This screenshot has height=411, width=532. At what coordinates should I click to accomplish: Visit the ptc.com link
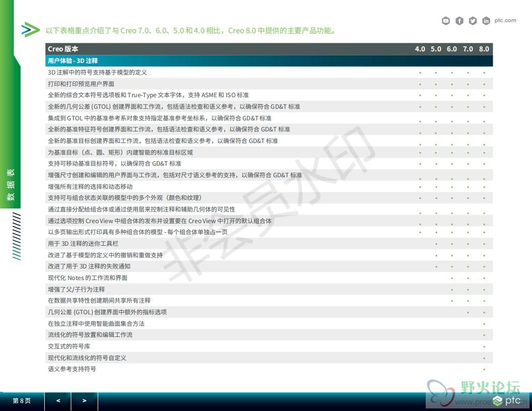coord(505,20)
